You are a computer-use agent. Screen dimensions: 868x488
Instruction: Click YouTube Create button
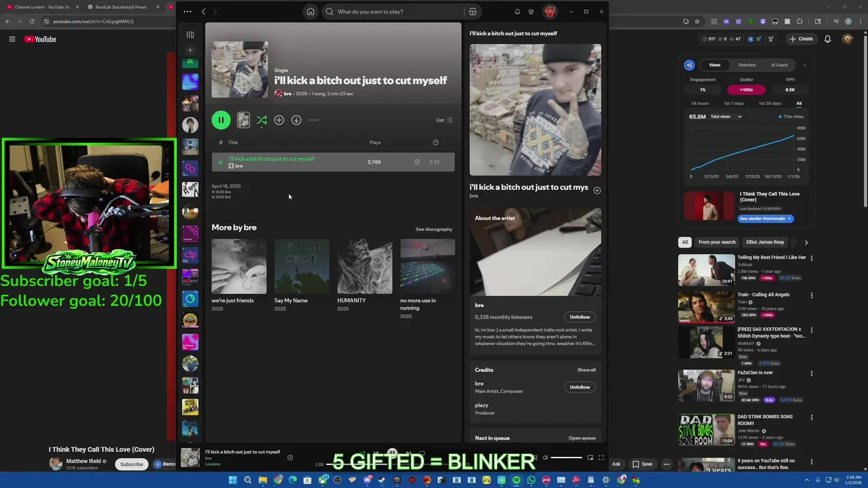click(x=801, y=39)
